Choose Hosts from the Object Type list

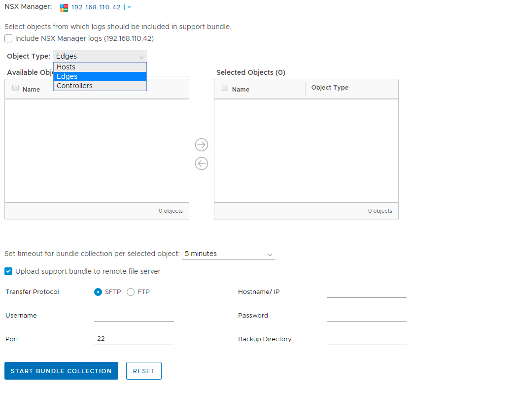tap(100, 67)
